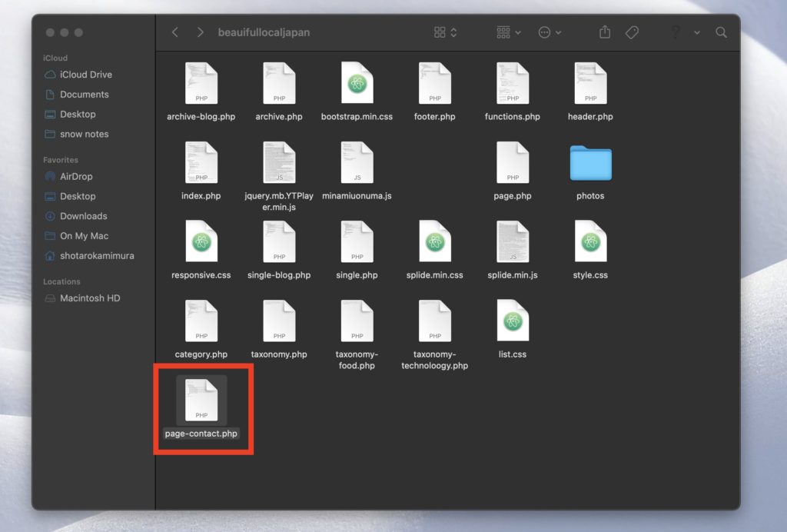The image size is (787, 532).
Task: Click the iCloud section header
Action: click(55, 58)
